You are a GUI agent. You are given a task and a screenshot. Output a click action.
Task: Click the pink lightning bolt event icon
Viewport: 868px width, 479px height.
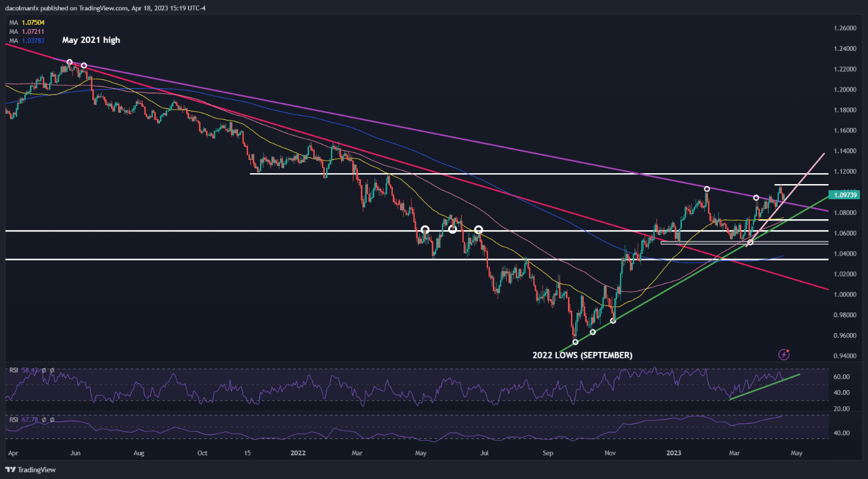point(784,354)
